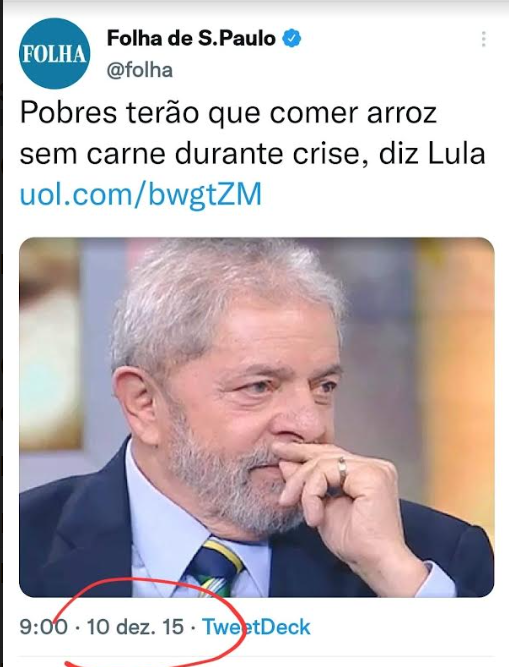Click the word "Lula" ending the tweet text
This screenshot has width=509, height=667.
point(457,153)
